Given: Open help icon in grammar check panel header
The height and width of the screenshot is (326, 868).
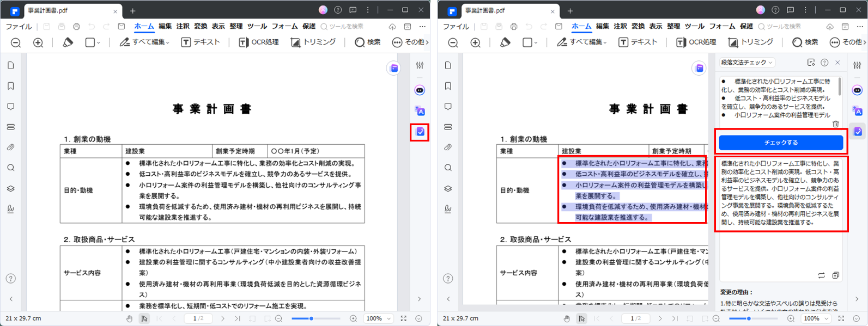Looking at the screenshot, I should tap(824, 63).
